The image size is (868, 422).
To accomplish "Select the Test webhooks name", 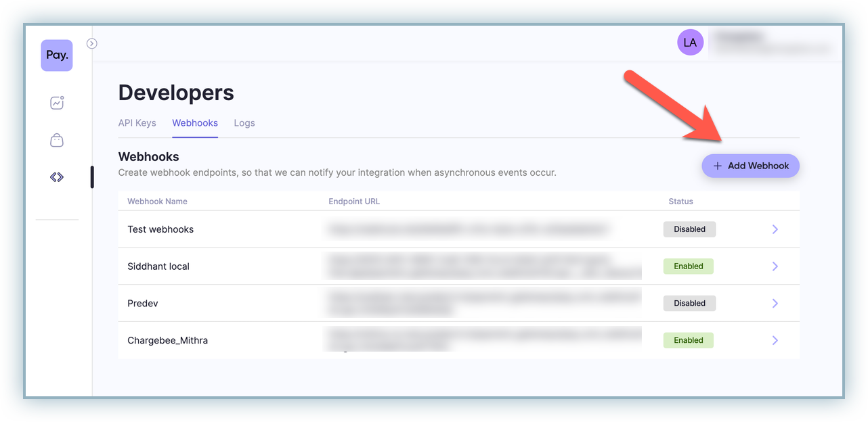I will point(160,229).
